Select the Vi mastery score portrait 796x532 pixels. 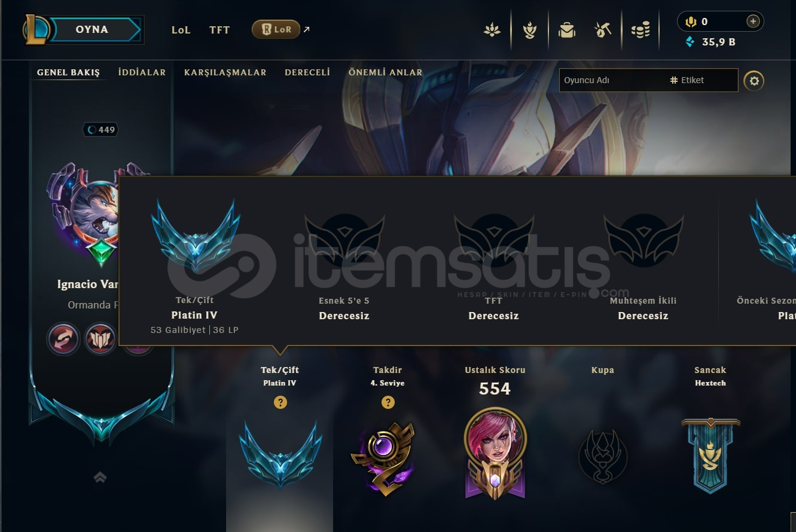[495, 452]
